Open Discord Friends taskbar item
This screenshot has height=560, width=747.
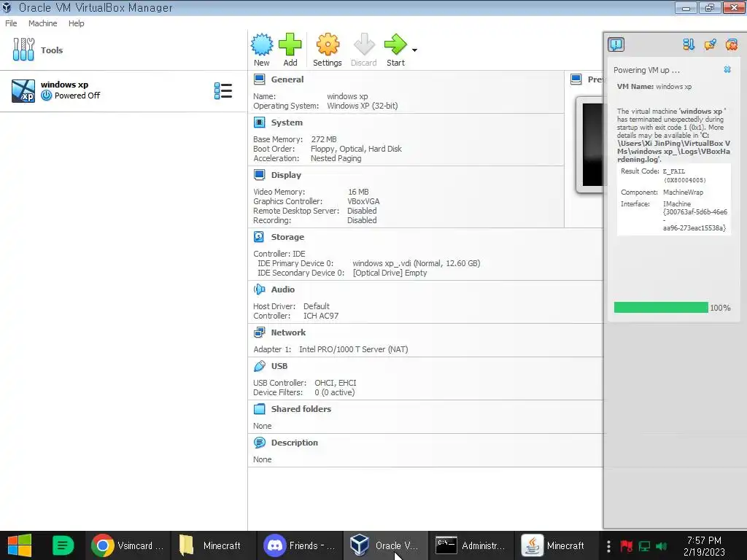pos(300,545)
